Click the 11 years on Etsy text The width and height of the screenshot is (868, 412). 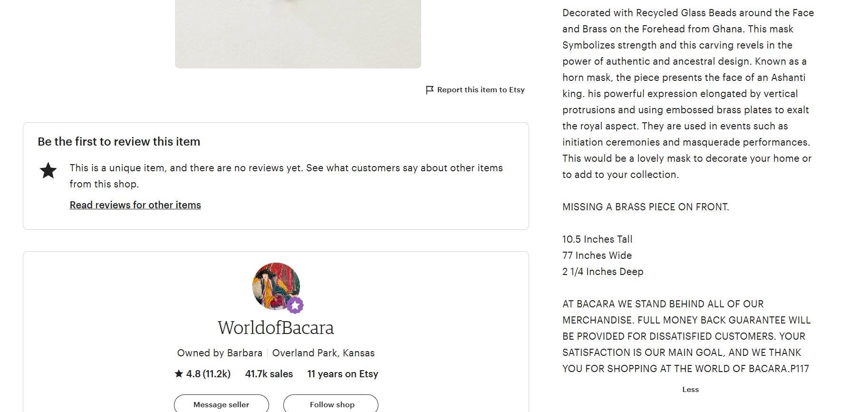[x=343, y=374]
